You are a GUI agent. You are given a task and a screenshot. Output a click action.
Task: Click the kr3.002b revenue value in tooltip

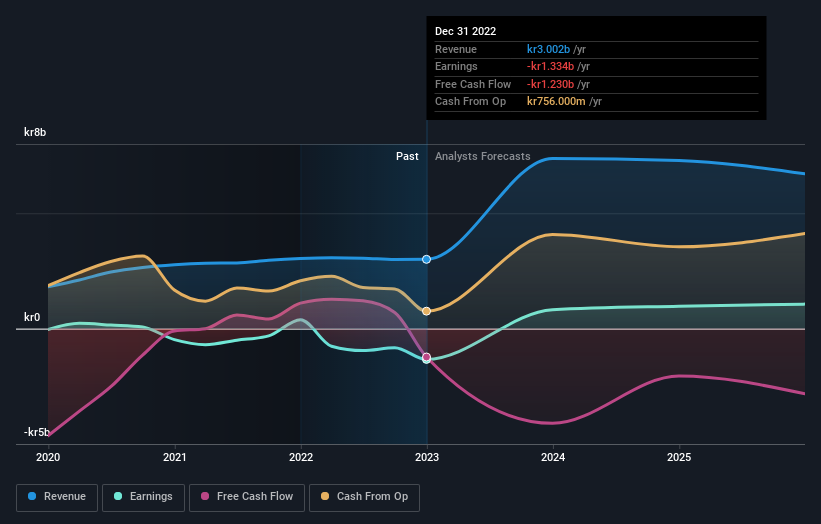pyautogui.click(x=548, y=49)
